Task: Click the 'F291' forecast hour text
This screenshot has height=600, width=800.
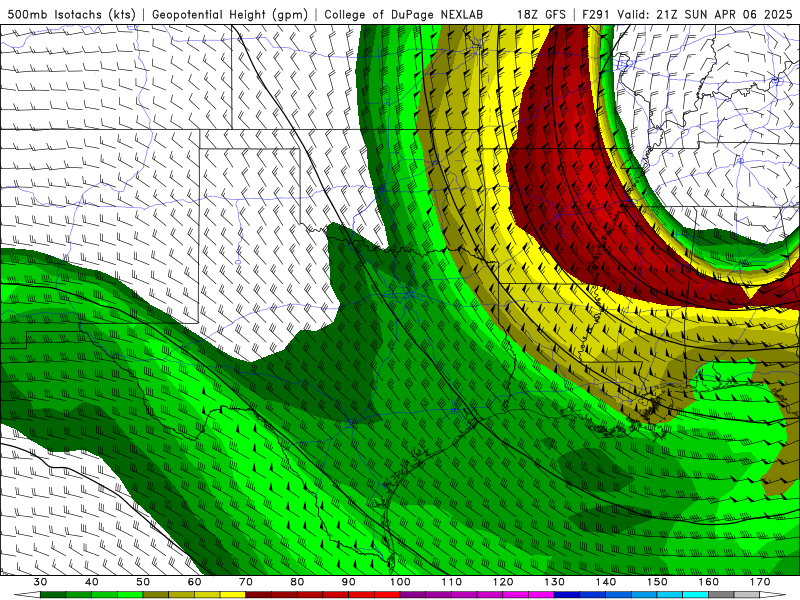Action: coord(596,15)
